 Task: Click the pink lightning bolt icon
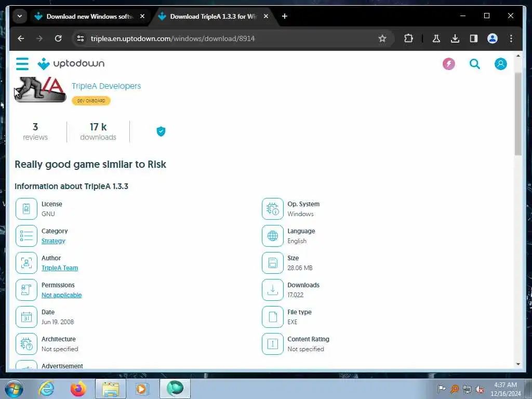coord(448,64)
